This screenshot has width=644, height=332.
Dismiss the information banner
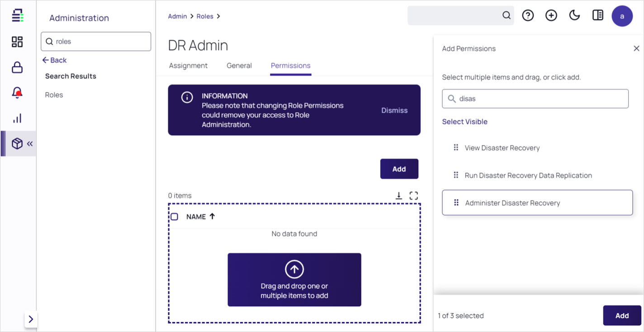394,110
